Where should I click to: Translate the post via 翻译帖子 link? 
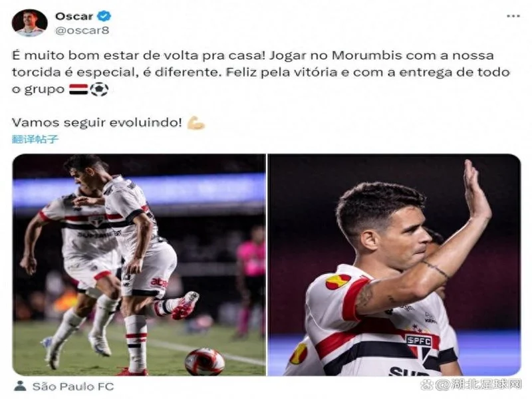click(x=35, y=139)
